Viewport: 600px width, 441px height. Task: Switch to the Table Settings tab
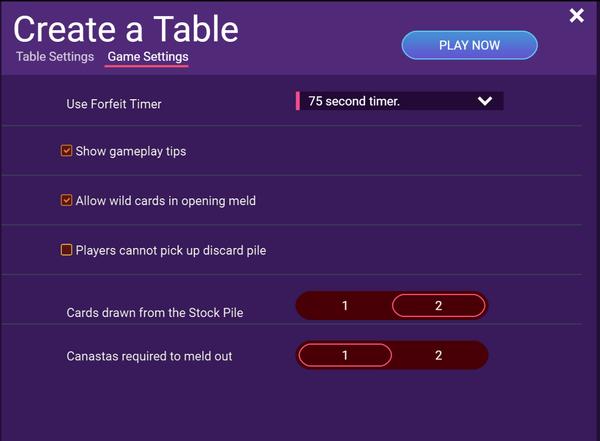pos(55,57)
